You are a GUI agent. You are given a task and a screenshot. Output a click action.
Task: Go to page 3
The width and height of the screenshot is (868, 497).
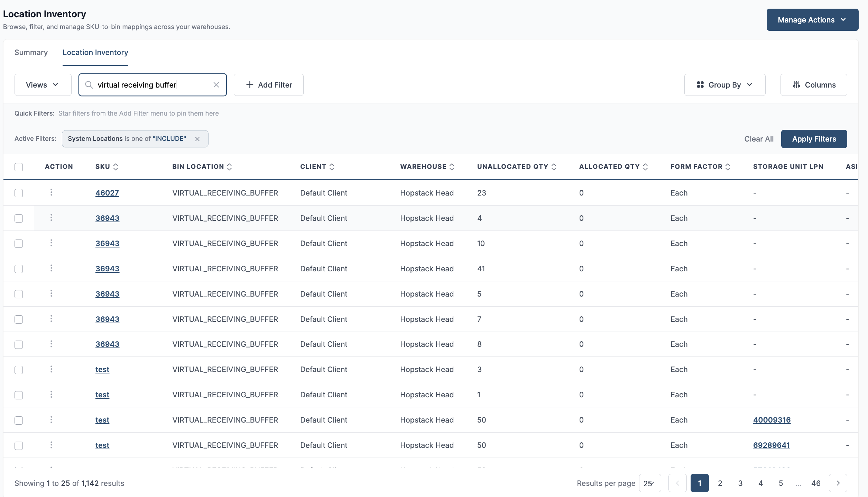click(740, 483)
